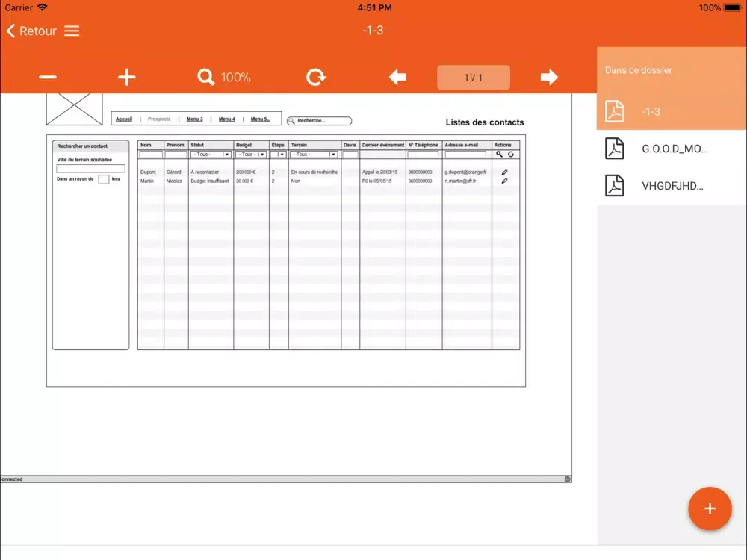The height and width of the screenshot is (560, 747).
Task: Open the G.O.O.D_MO... PDF file
Action: [x=672, y=149]
